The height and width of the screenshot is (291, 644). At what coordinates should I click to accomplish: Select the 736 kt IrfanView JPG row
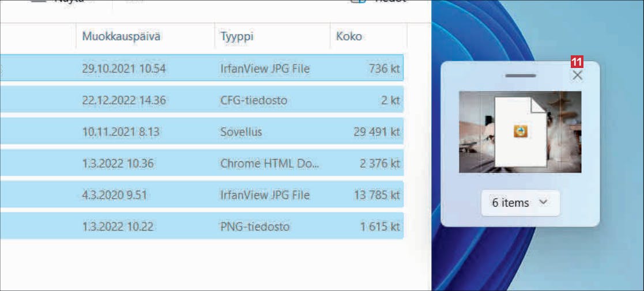[x=201, y=68]
